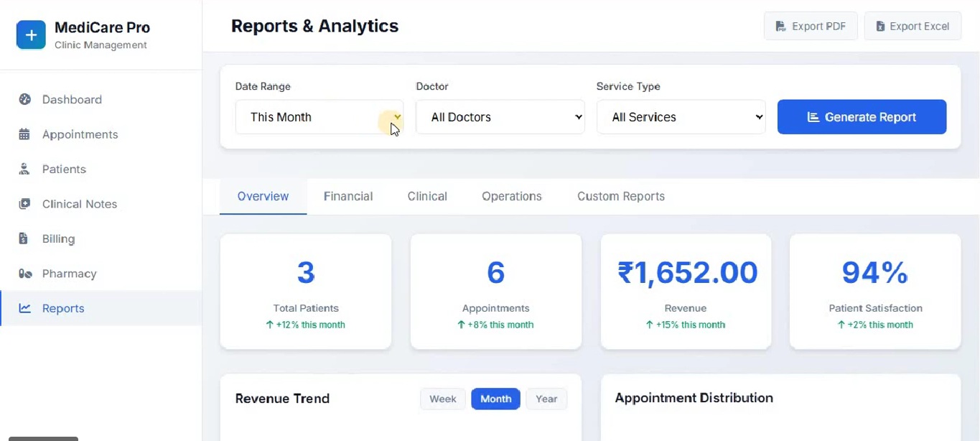
Task: Open the Billing section
Action: (59, 238)
